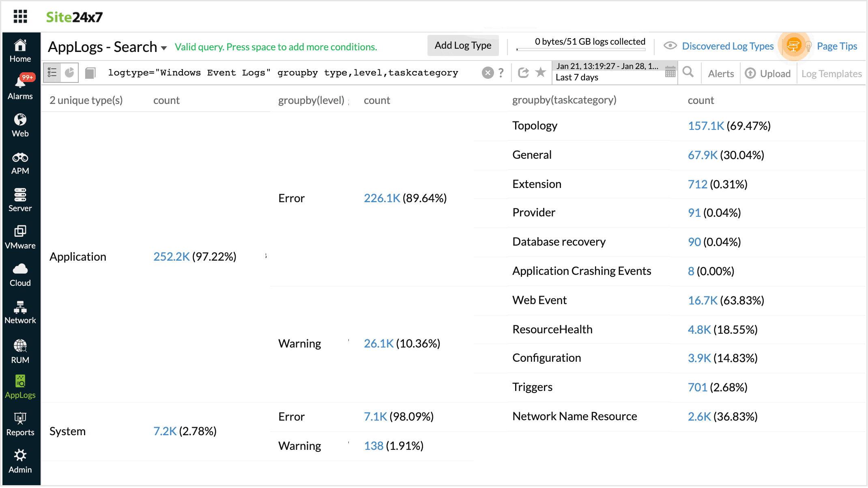Toggle Discovered Log Types visibility
Viewport: 868px width, 488px height.
670,46
